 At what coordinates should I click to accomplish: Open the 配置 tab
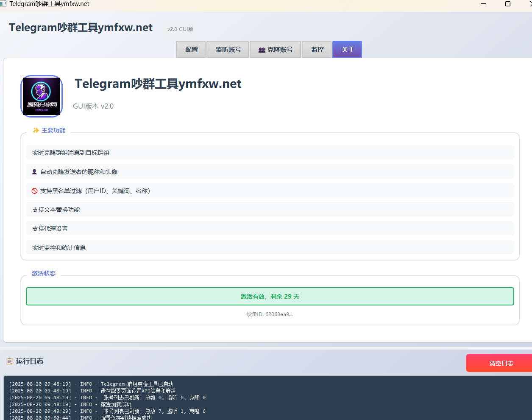tap(191, 49)
